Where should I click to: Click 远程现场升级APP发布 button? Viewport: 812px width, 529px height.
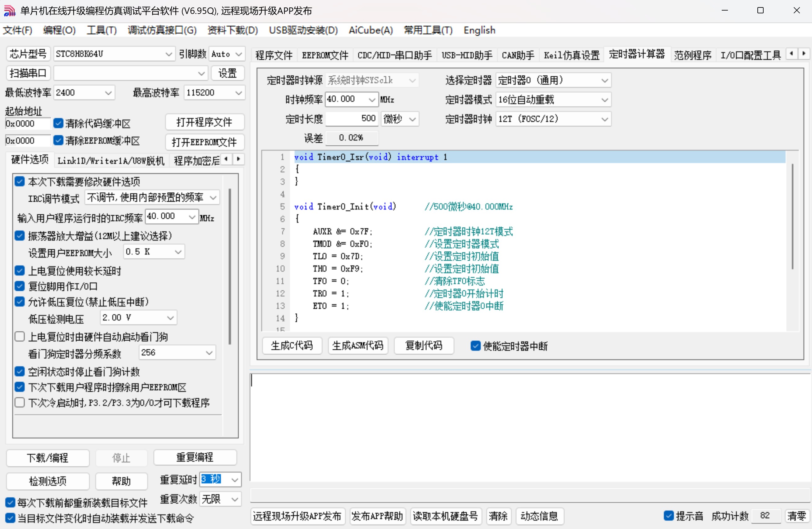click(297, 516)
